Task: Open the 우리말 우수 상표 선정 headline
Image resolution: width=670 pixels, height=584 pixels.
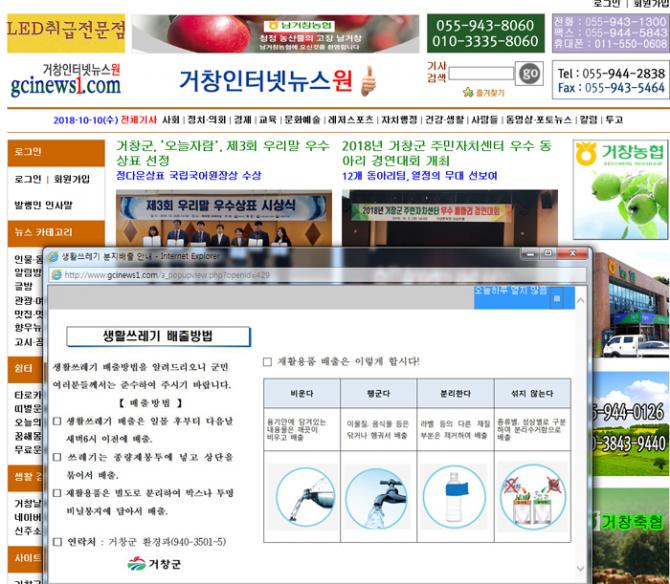Action: tap(223, 153)
